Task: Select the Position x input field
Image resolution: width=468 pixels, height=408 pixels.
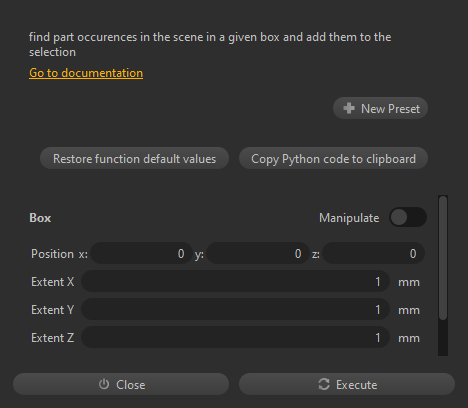Action: 141,254
